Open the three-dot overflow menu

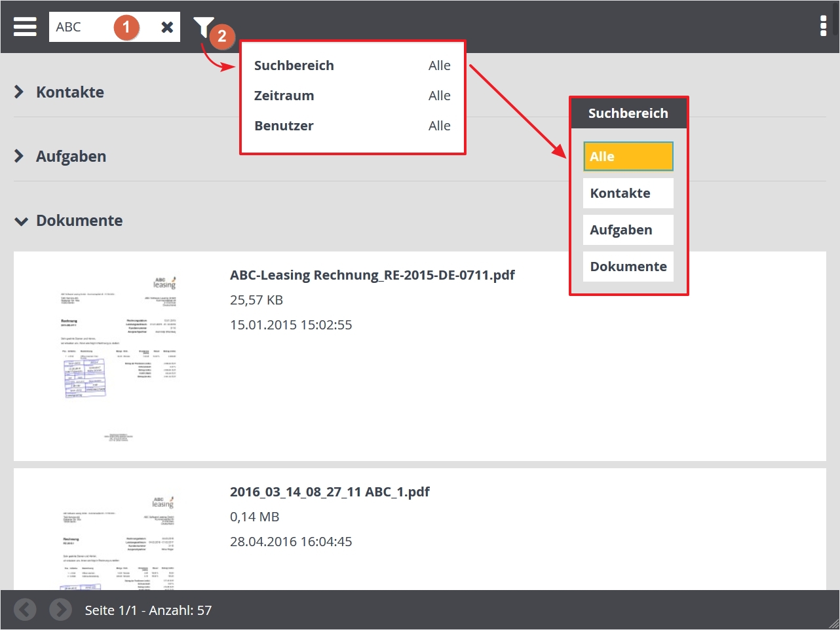tap(824, 26)
